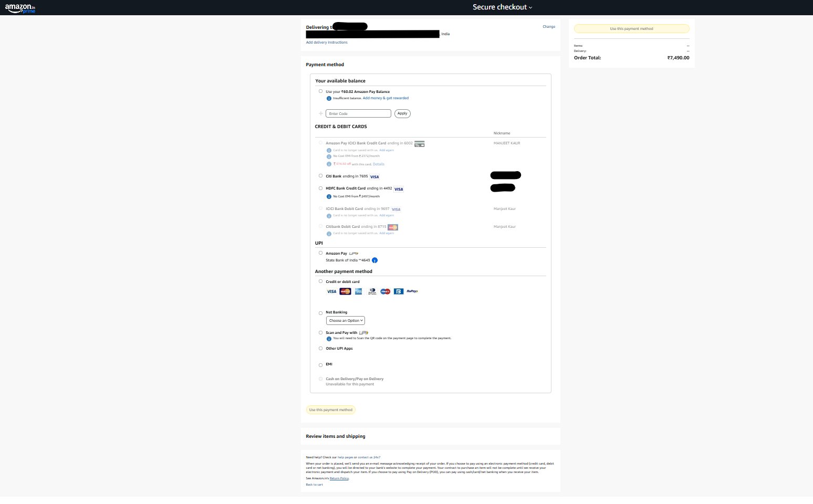The height and width of the screenshot is (504, 813).
Task: Click Add money & get rewarded link
Action: [384, 98]
